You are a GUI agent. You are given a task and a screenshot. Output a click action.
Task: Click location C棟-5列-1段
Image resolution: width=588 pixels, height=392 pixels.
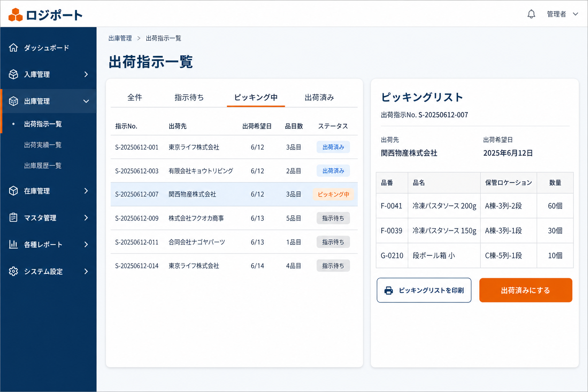[x=503, y=256]
